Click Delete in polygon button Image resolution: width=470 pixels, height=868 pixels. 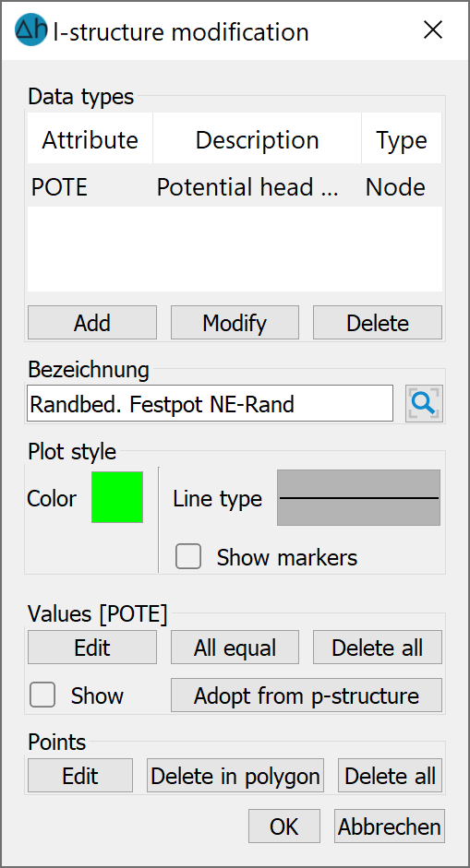(x=235, y=775)
